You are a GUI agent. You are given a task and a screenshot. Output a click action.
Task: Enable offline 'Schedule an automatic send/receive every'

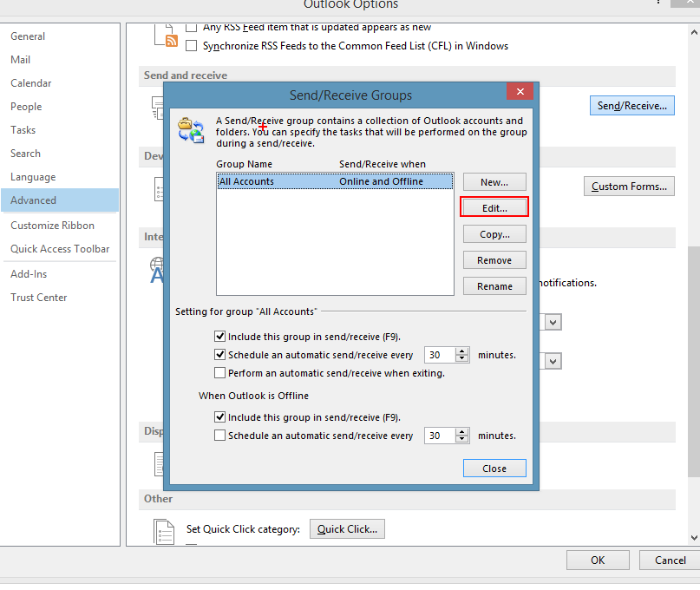(219, 436)
